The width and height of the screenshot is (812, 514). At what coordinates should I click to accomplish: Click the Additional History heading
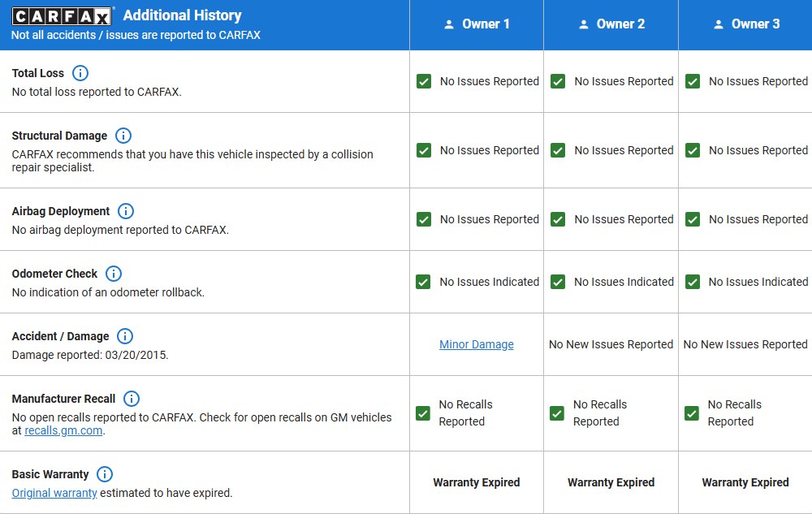tap(182, 15)
